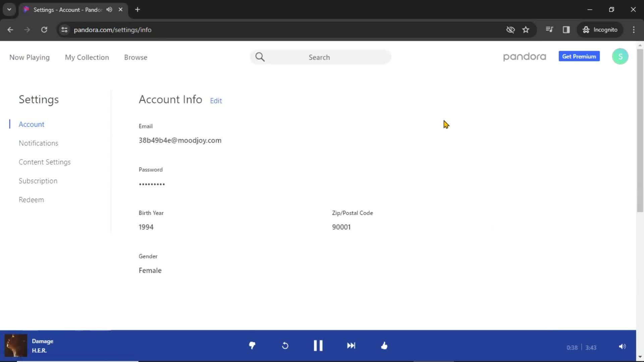Click the page vertical scrollbar
The height and width of the screenshot is (362, 644).
640,131
